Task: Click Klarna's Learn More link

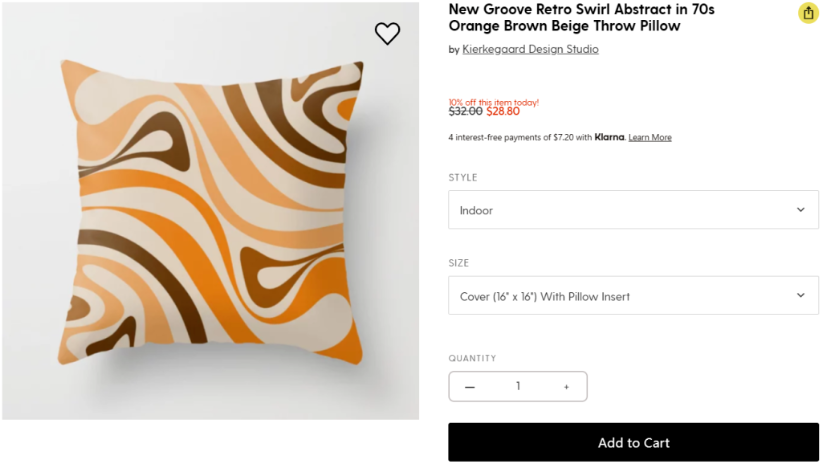Action: coord(650,137)
